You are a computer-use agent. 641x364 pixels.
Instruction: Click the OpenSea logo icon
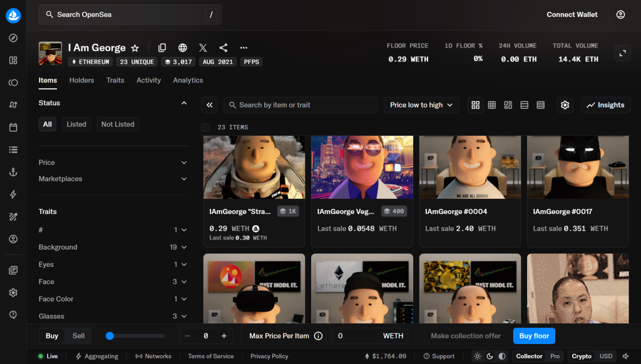pyautogui.click(x=13, y=16)
